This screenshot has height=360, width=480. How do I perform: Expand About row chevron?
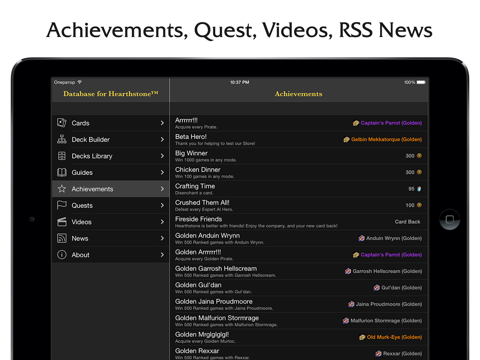point(162,255)
